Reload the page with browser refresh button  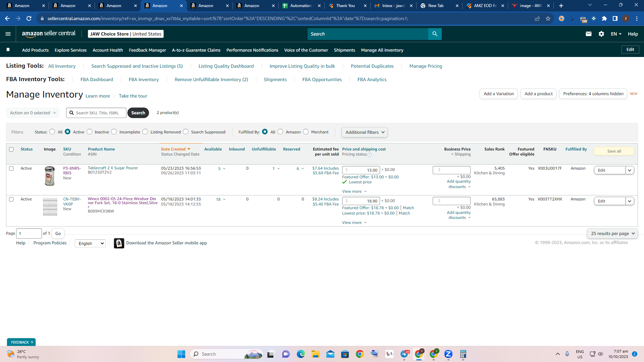(x=29, y=18)
